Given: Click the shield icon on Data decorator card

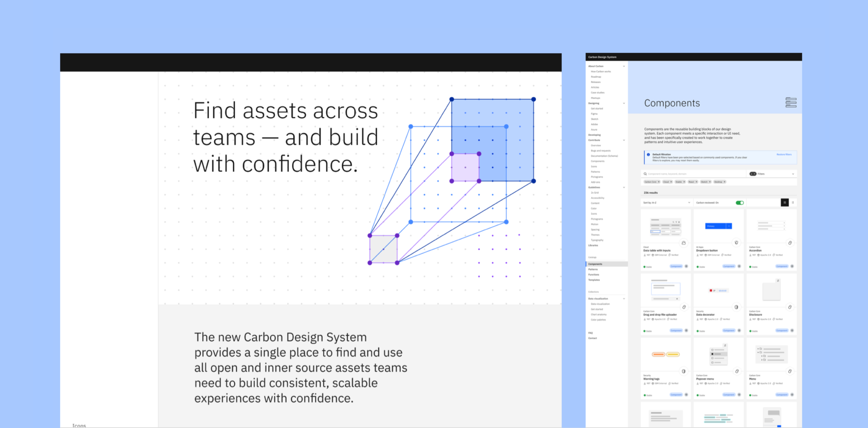Looking at the screenshot, I should [x=736, y=307].
